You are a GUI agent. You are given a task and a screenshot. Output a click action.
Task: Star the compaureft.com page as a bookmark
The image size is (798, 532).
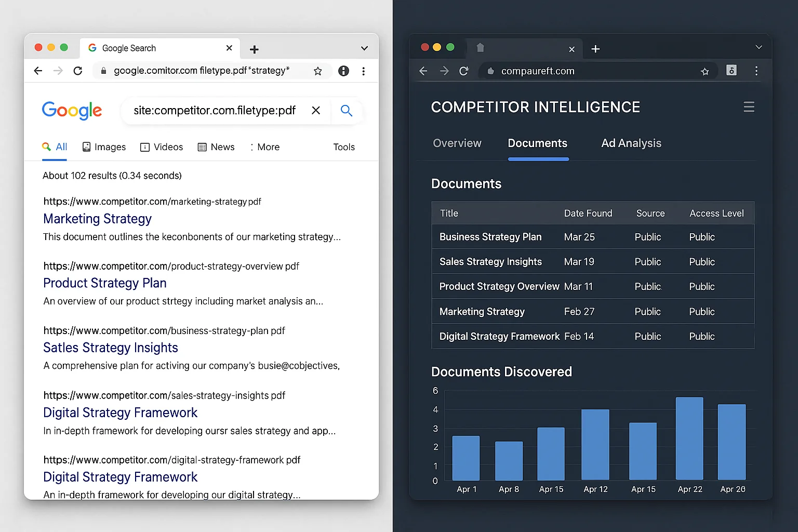pos(704,71)
